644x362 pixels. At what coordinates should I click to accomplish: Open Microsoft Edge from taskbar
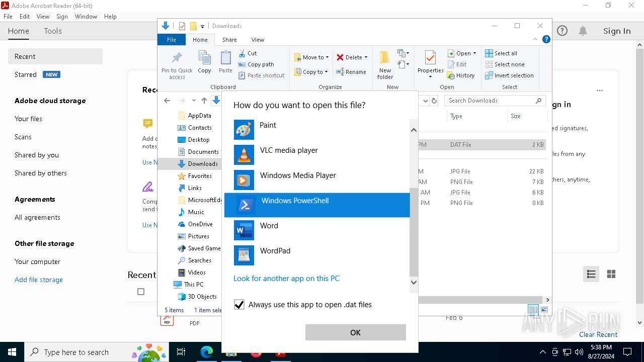207,352
